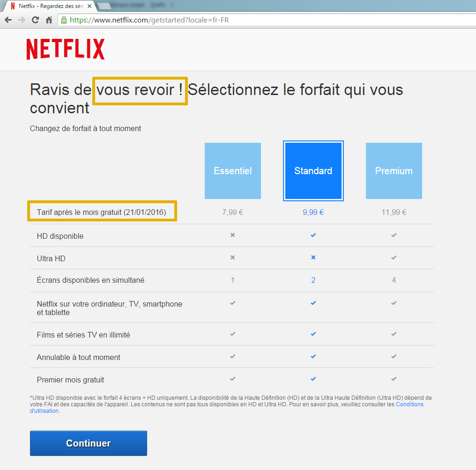Choose the Essentiel plan tile
The height and width of the screenshot is (470, 476).
(233, 171)
